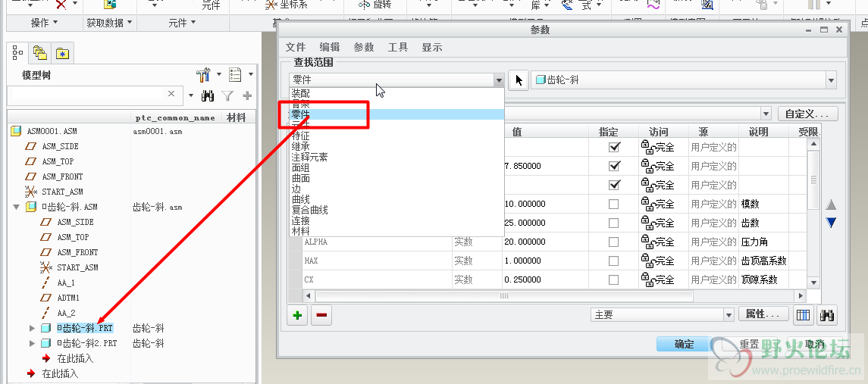Choose 注释元素 from the scope list
The image size is (868, 384).
(x=396, y=157)
